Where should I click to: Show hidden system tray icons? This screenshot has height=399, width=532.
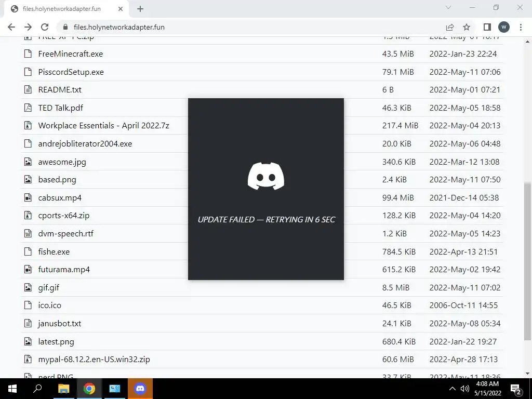[453, 389]
